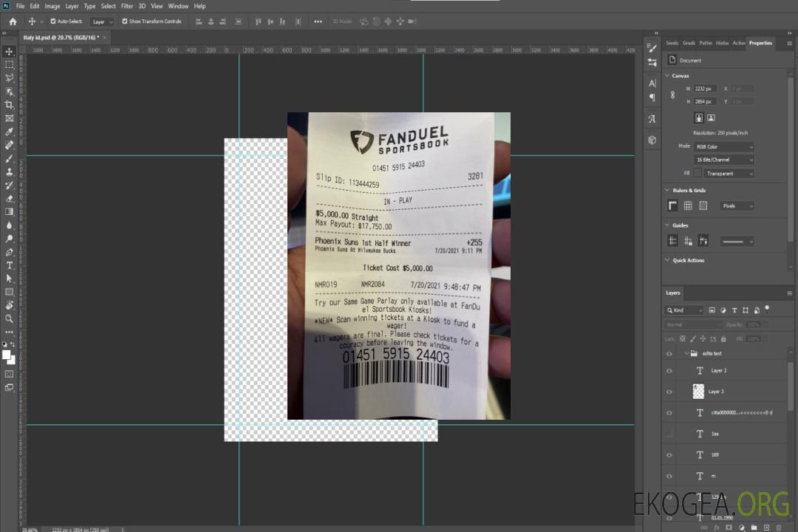Select the Dodge tool

click(x=9, y=238)
